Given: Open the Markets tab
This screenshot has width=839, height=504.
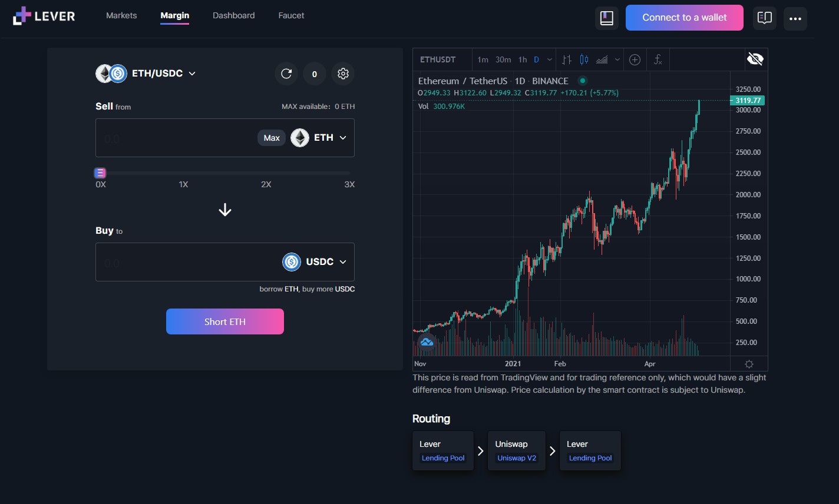Looking at the screenshot, I should 121,15.
